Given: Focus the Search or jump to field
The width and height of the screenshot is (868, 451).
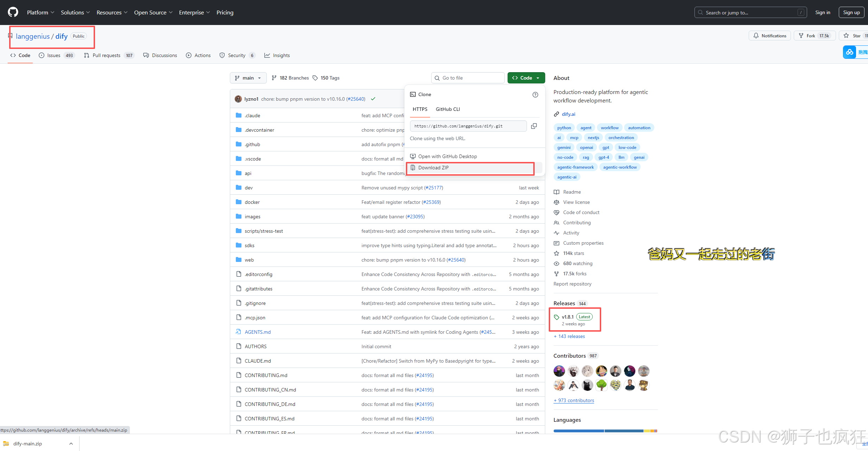Looking at the screenshot, I should coord(750,12).
